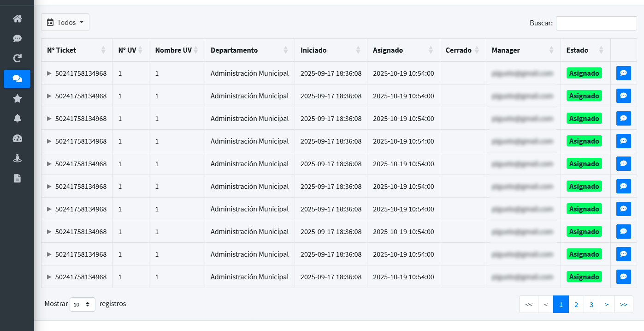Open the bell notifications sidebar icon
The width and height of the screenshot is (644, 331).
[18, 119]
